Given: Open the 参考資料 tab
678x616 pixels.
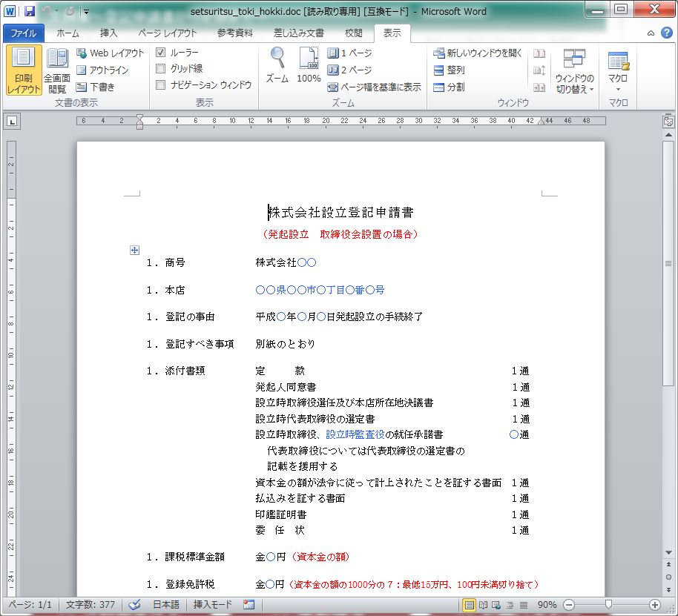Looking at the screenshot, I should pyautogui.click(x=235, y=33).
